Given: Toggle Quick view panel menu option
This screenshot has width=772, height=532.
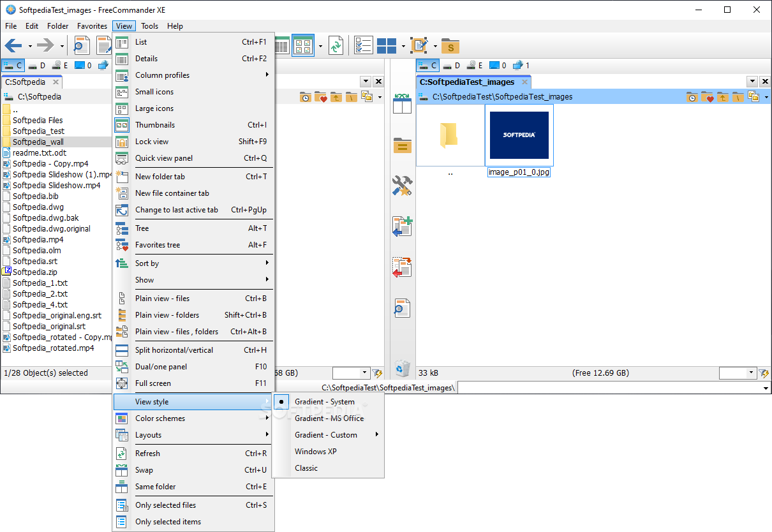Looking at the screenshot, I should 193,158.
